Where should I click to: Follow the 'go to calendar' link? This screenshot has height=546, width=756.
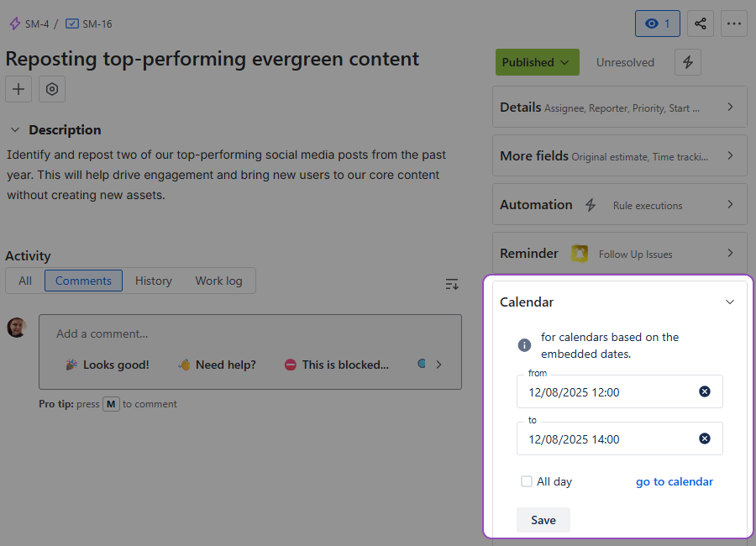(x=674, y=481)
